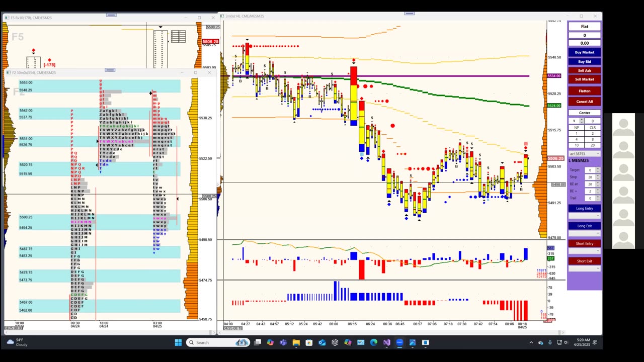Click the Center button in the trade panel

point(584,113)
